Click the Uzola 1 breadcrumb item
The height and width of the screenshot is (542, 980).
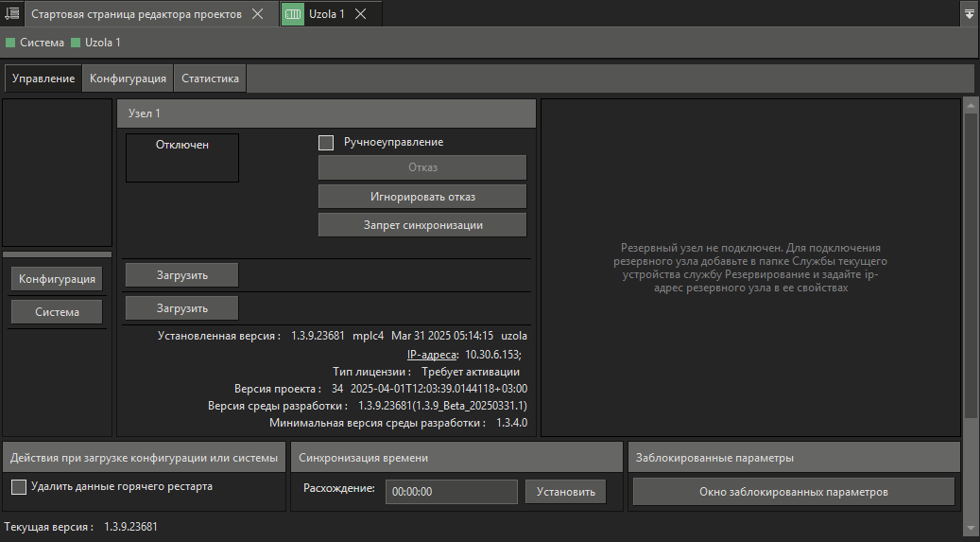[95, 43]
